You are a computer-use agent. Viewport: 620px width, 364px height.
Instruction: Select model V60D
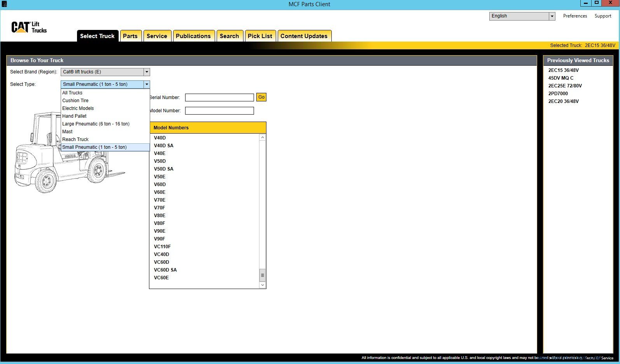pyautogui.click(x=159, y=185)
